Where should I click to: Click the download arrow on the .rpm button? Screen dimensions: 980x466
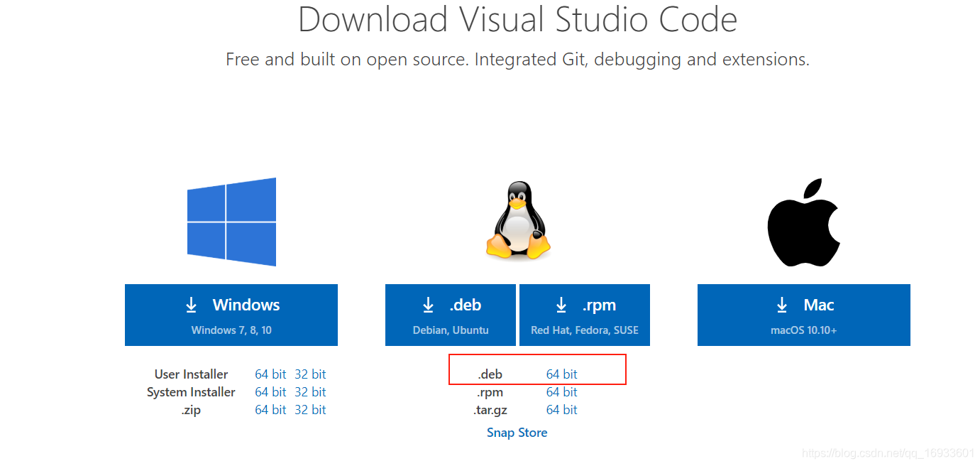tap(561, 305)
